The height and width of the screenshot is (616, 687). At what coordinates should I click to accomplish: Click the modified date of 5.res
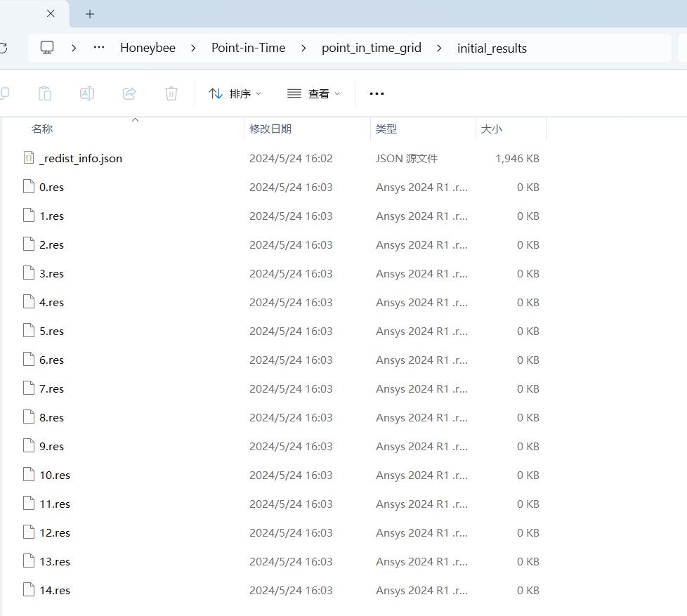291,332
